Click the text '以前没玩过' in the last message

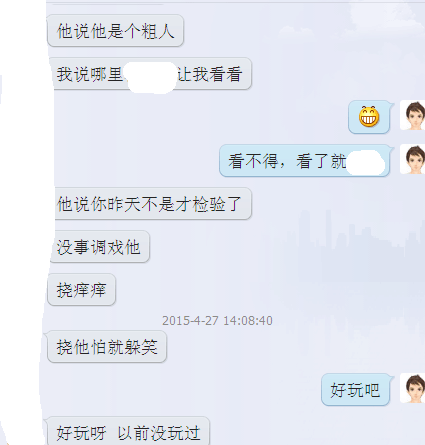click(159, 433)
